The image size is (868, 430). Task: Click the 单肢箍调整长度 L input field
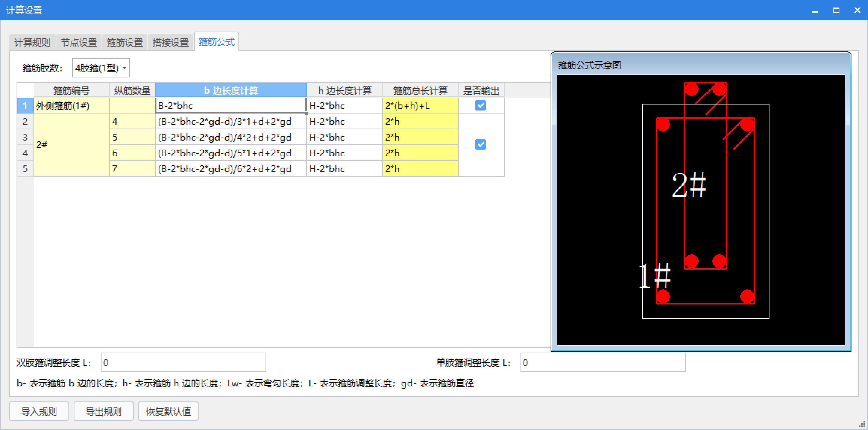tap(603, 363)
